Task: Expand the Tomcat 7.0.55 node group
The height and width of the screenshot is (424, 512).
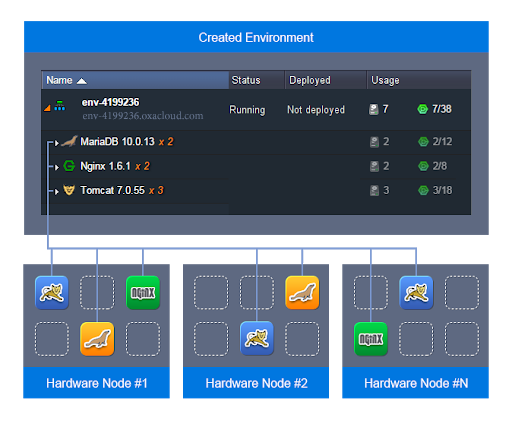Action: 57,192
